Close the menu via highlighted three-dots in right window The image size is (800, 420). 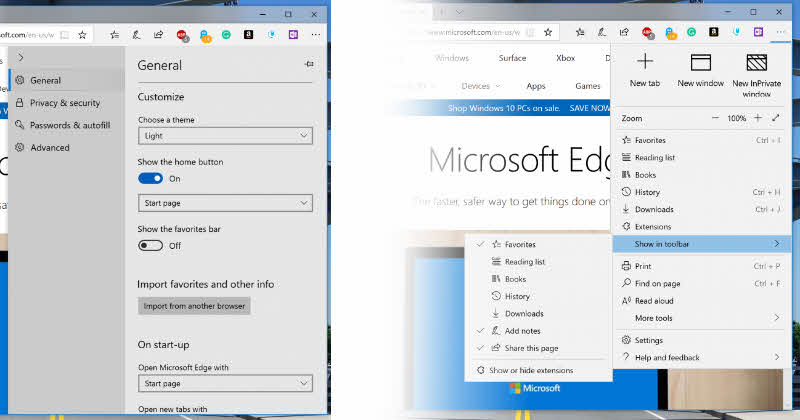[x=781, y=32]
